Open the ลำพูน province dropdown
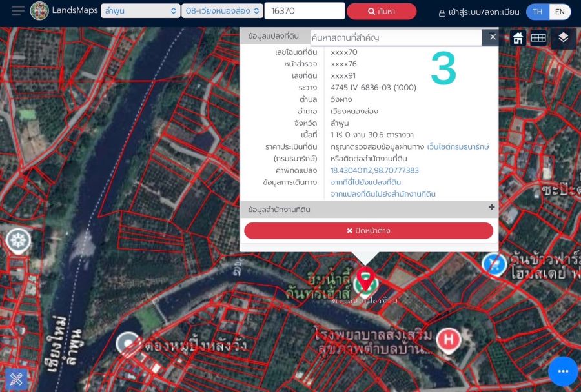This screenshot has width=581, height=392. coord(140,11)
